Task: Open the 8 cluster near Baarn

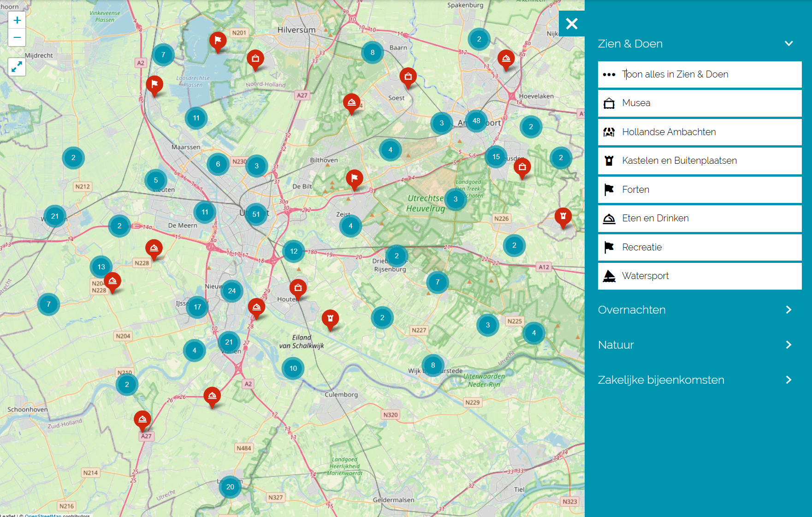Action: pyautogui.click(x=373, y=53)
